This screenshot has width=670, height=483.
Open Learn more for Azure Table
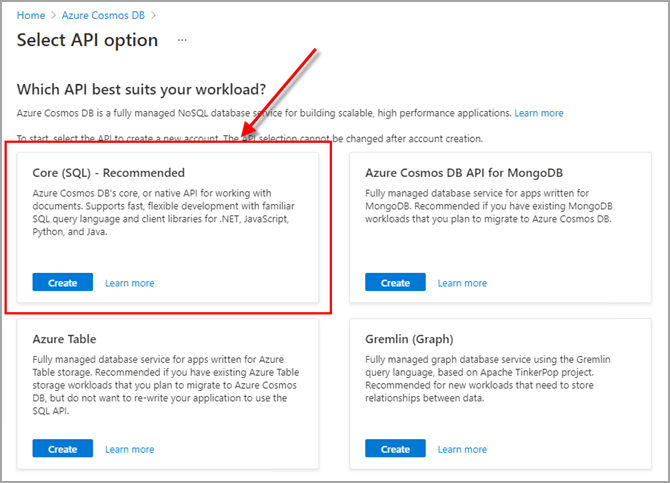(130, 449)
